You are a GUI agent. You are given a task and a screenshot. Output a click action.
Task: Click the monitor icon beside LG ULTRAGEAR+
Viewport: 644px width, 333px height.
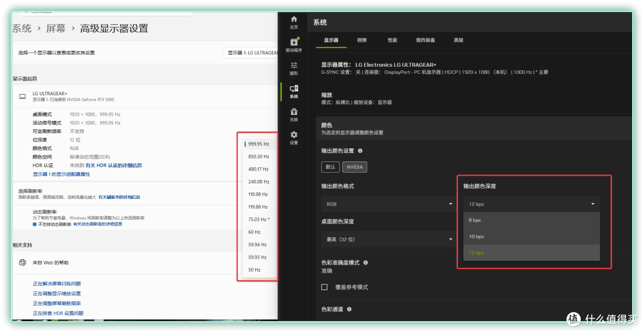coord(23,97)
